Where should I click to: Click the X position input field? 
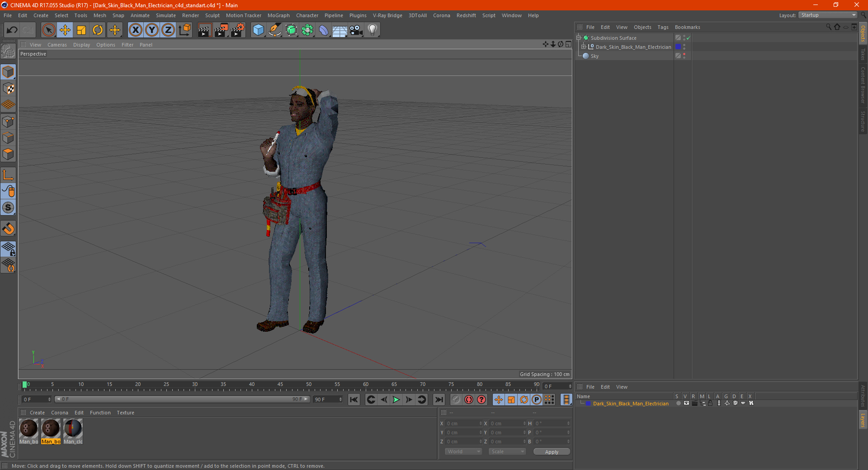point(464,423)
